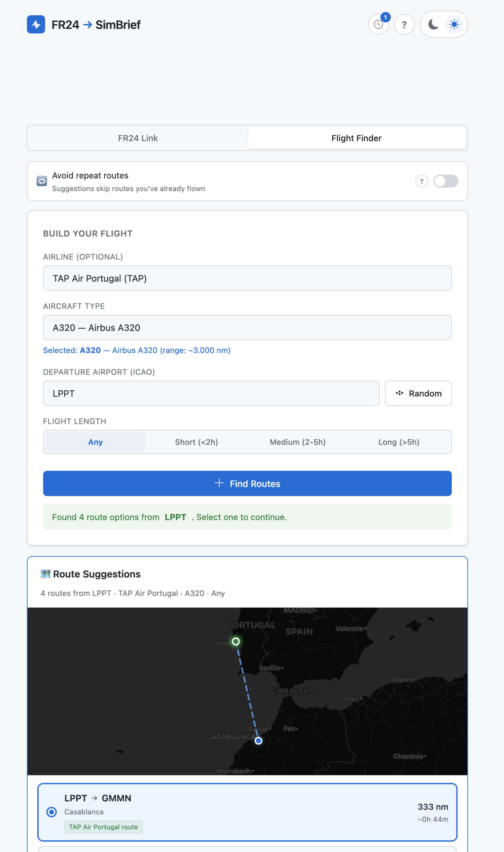The height and width of the screenshot is (852, 504).
Task: Click the Casablanca destination marker on map
Action: coord(258,741)
